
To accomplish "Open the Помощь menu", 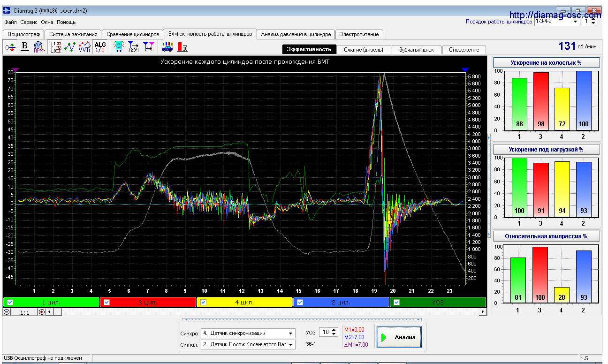I will (x=66, y=22).
